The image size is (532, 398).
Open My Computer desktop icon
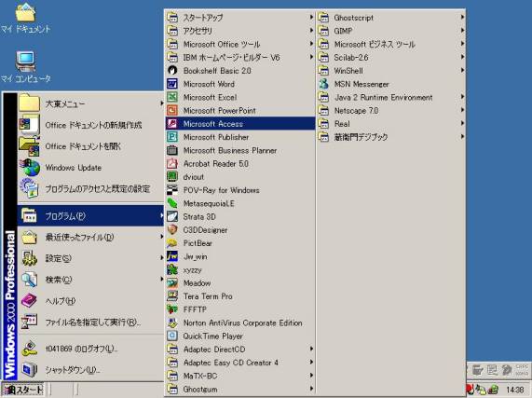[25, 67]
